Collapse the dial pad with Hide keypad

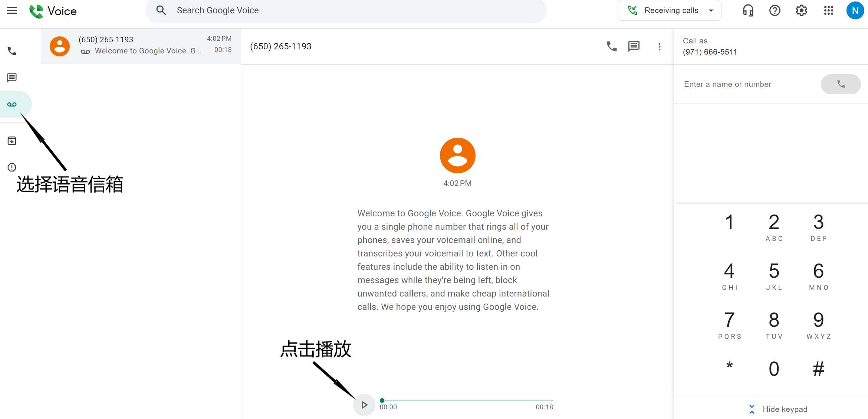click(777, 409)
